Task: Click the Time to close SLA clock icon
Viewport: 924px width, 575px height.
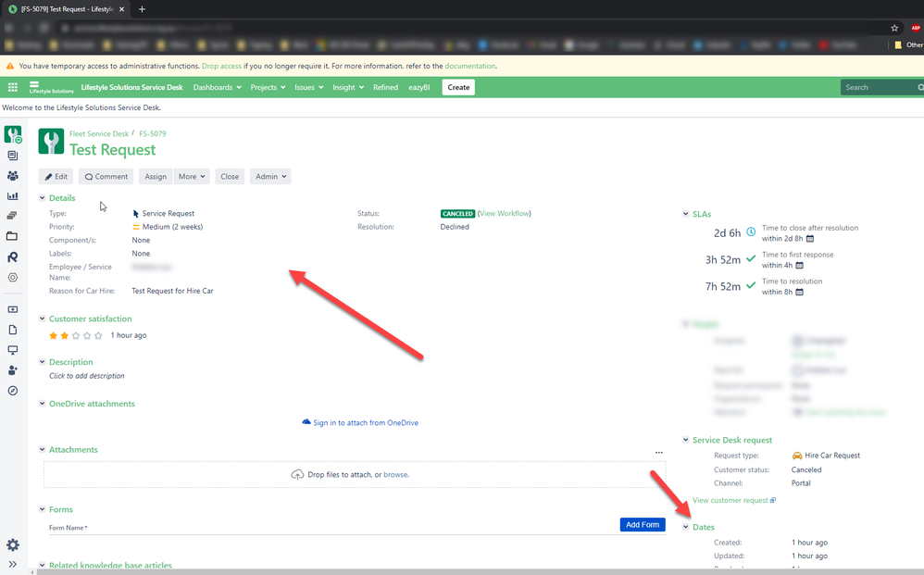Action: 751,232
